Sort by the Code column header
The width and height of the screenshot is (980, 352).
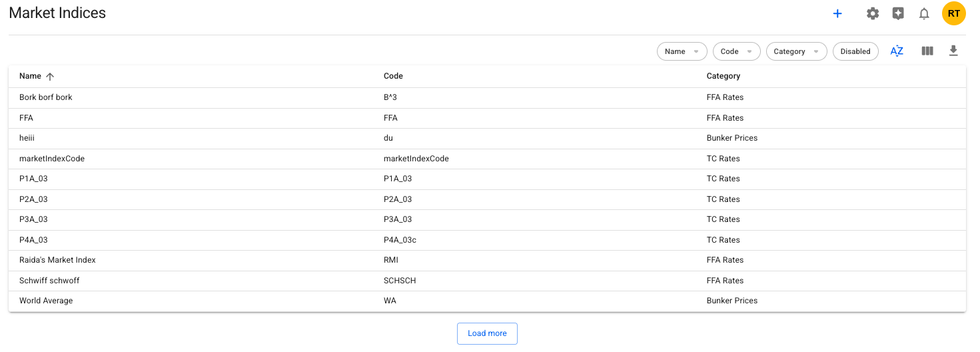(x=393, y=76)
